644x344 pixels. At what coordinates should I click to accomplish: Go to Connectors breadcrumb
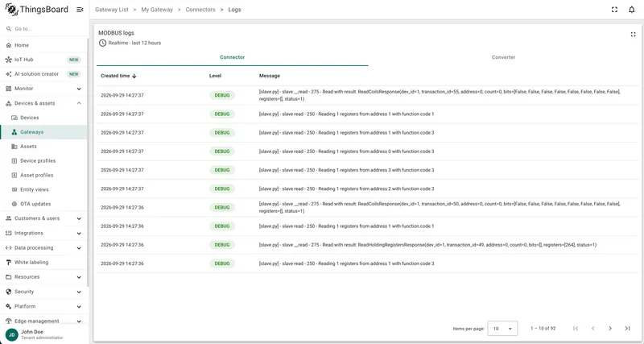(200, 10)
